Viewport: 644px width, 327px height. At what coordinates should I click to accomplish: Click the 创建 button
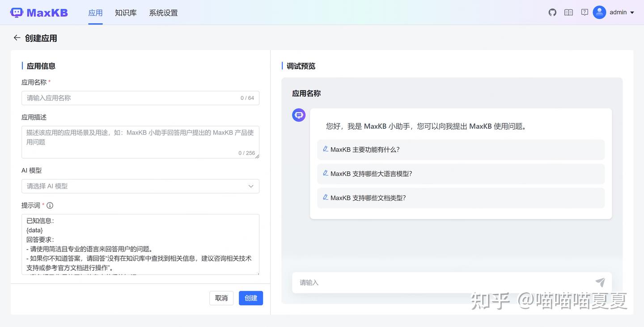coord(250,298)
